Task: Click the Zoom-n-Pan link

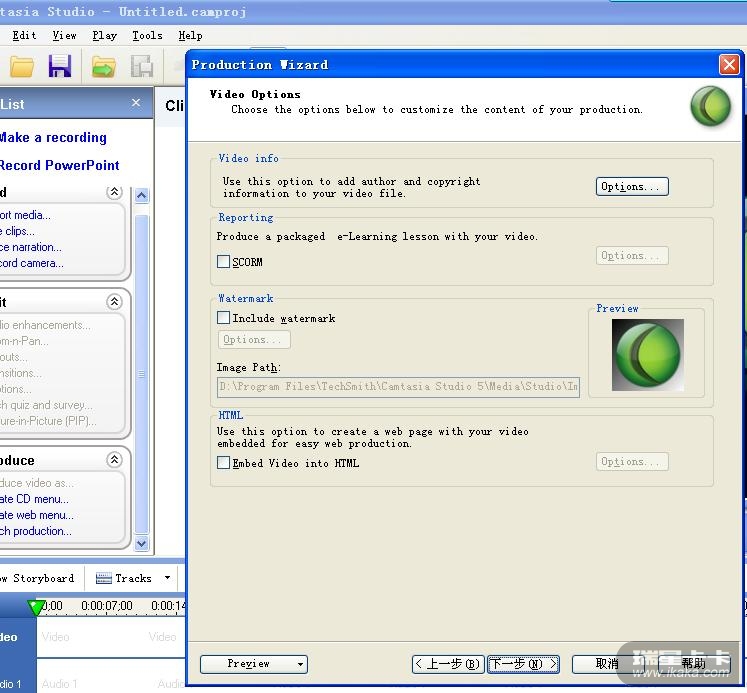Action: (x=24, y=341)
